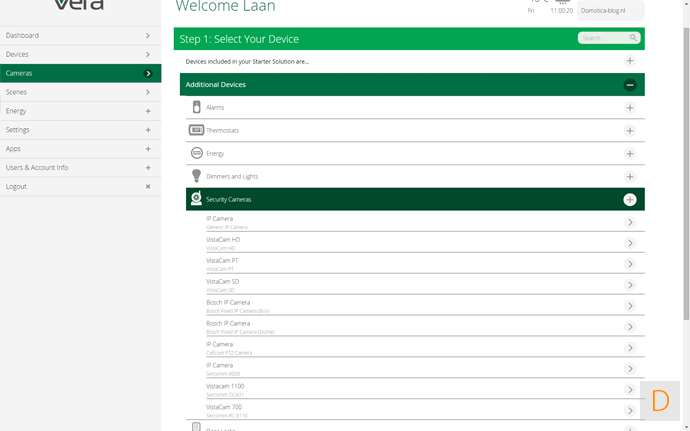Expand the Thermostats category plus button

(630, 131)
